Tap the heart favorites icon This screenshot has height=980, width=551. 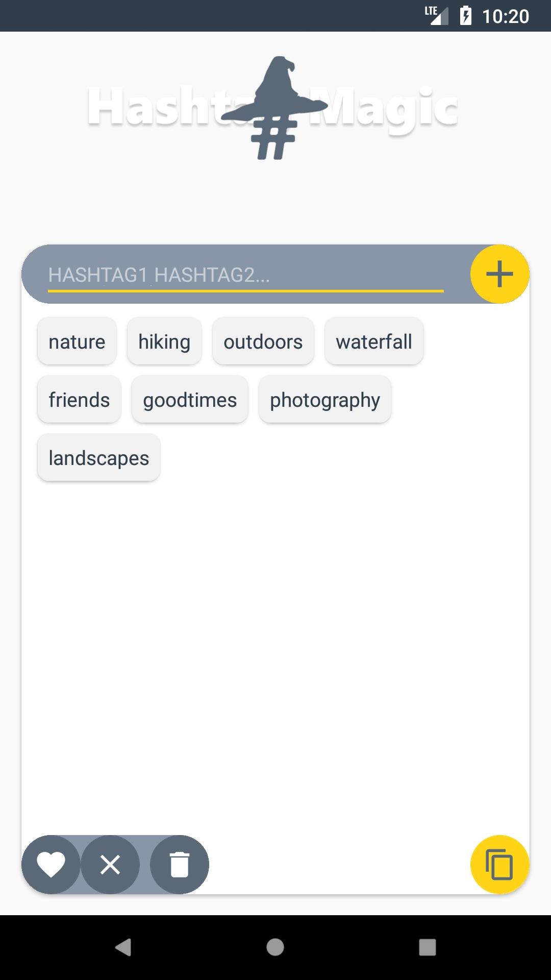51,865
